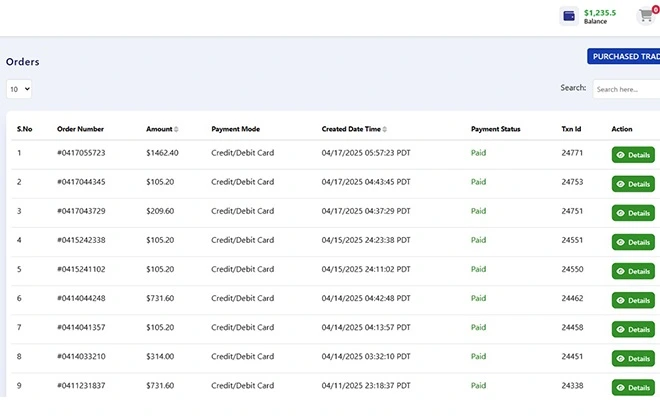Click Credit/Debit Card in row 2
The width and height of the screenshot is (660, 419).
242,182
